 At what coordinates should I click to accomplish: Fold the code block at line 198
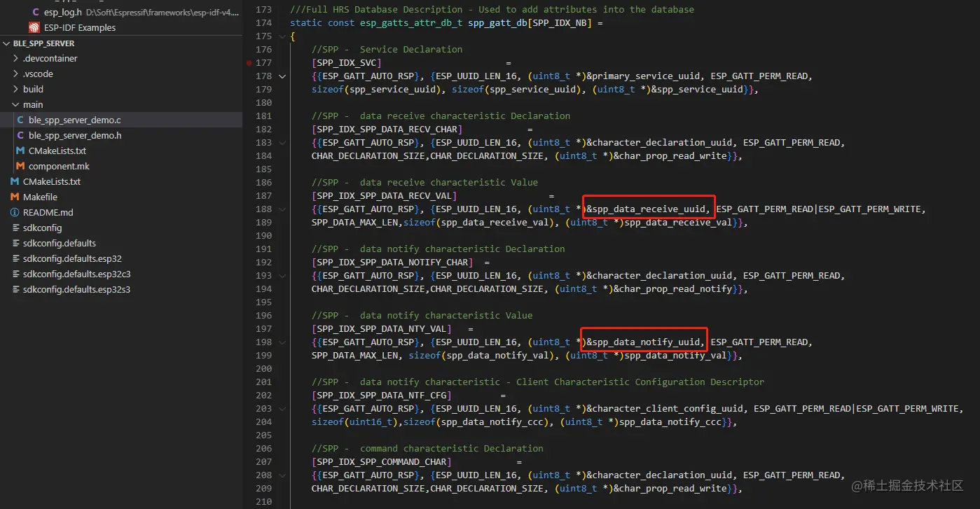282,342
